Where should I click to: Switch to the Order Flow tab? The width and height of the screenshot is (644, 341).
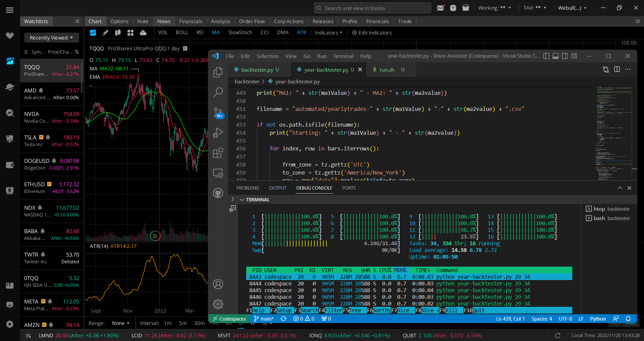coord(252,21)
